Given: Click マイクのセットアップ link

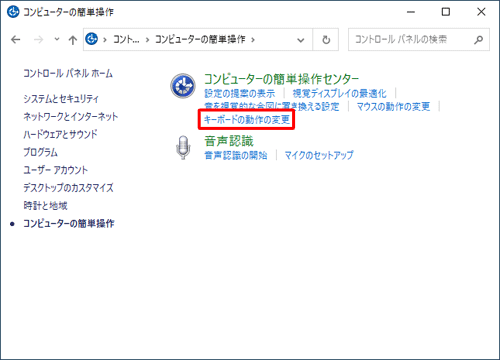Looking at the screenshot, I should (319, 155).
